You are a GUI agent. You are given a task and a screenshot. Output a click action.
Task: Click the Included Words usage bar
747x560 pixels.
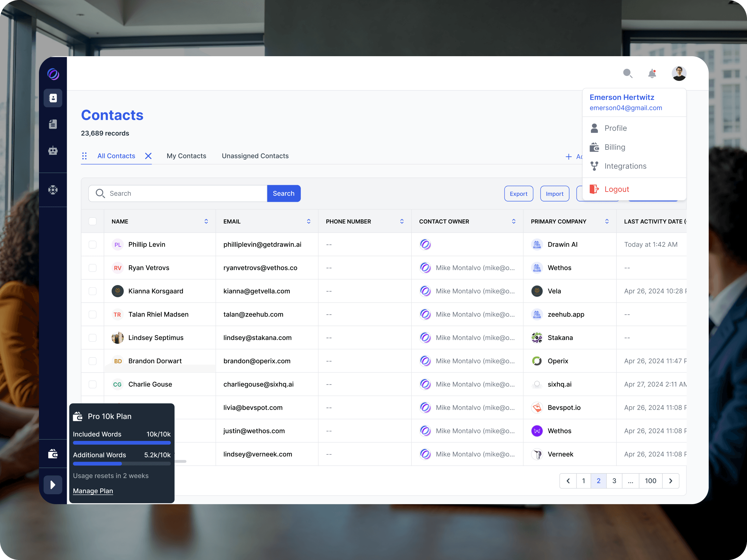tap(122, 443)
